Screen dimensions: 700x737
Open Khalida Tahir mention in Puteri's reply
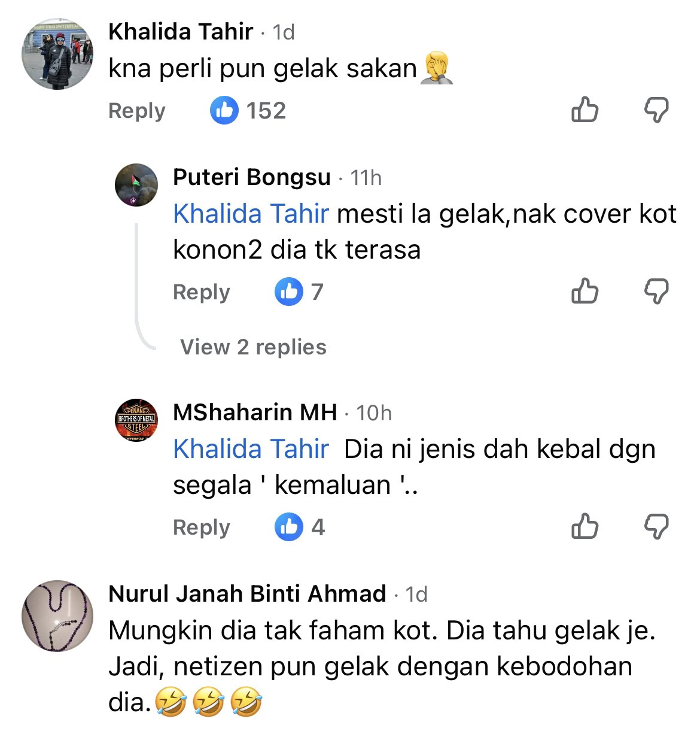(x=251, y=214)
